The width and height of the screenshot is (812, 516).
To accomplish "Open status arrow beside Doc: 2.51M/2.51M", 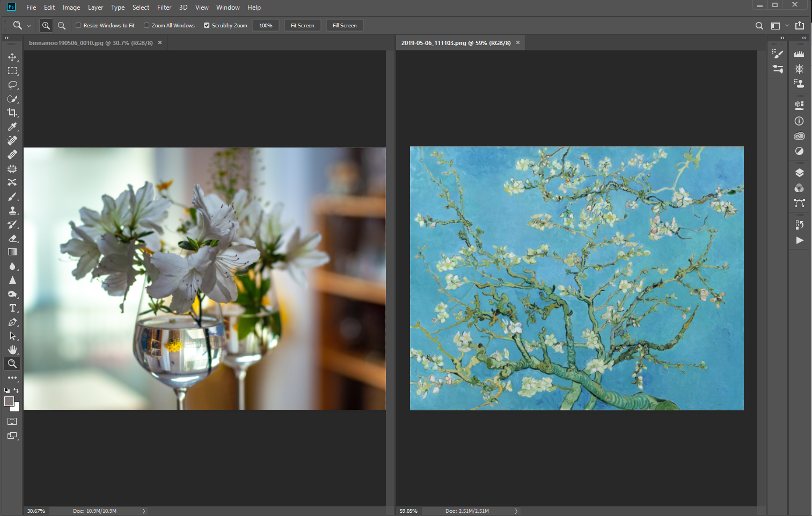I will (516, 511).
